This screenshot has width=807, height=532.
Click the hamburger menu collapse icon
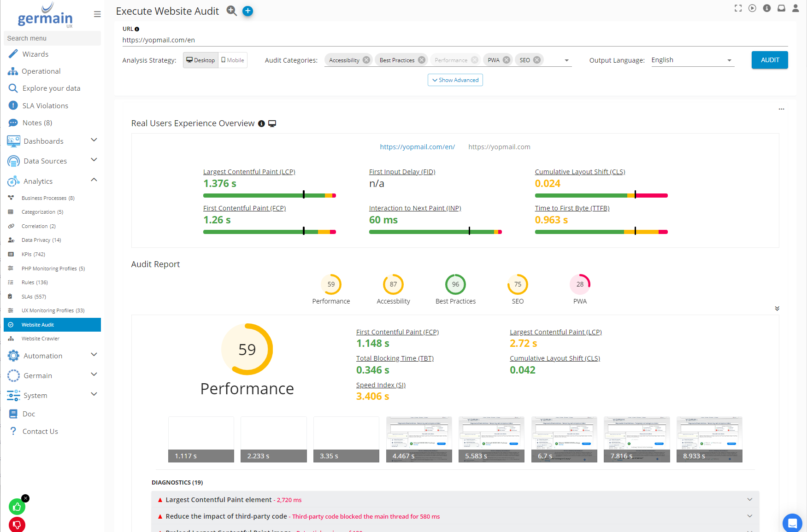(97, 14)
